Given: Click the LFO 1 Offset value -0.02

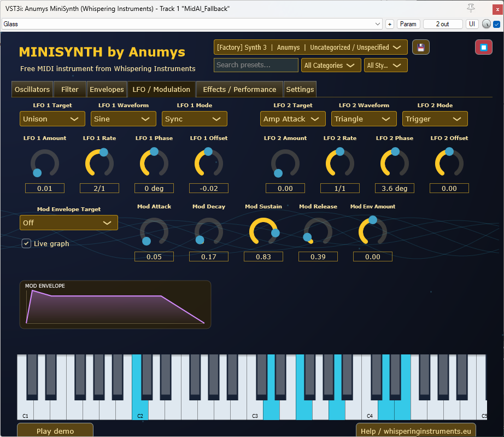Looking at the screenshot, I should pos(209,188).
